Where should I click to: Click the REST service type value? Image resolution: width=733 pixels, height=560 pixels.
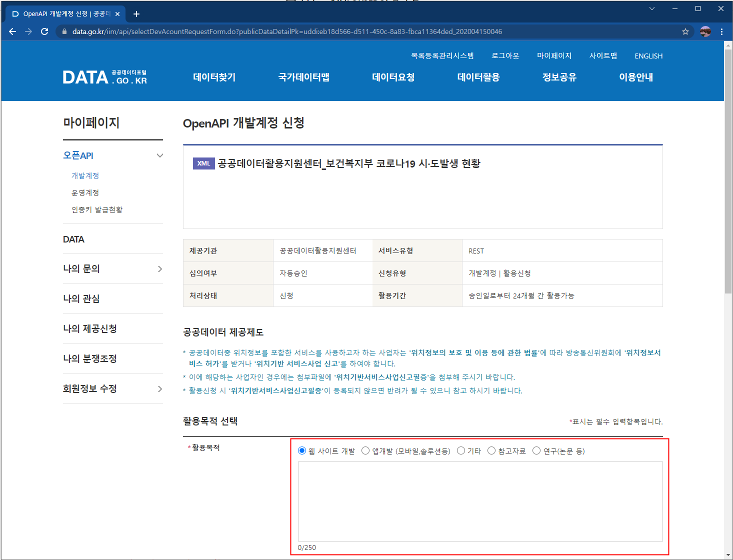(x=476, y=251)
